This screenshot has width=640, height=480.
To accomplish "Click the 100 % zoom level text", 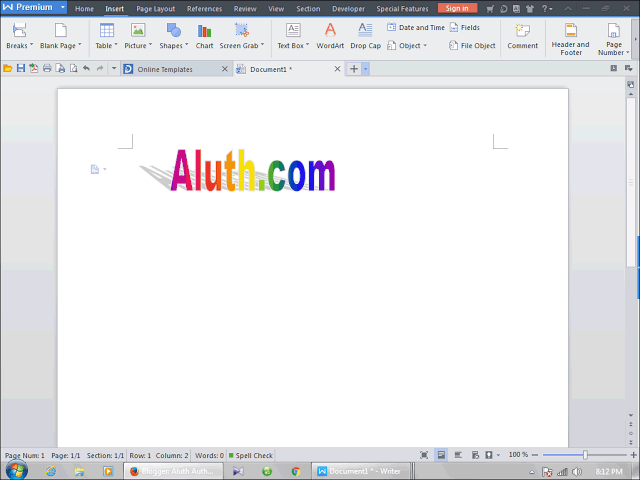I will pos(518,455).
